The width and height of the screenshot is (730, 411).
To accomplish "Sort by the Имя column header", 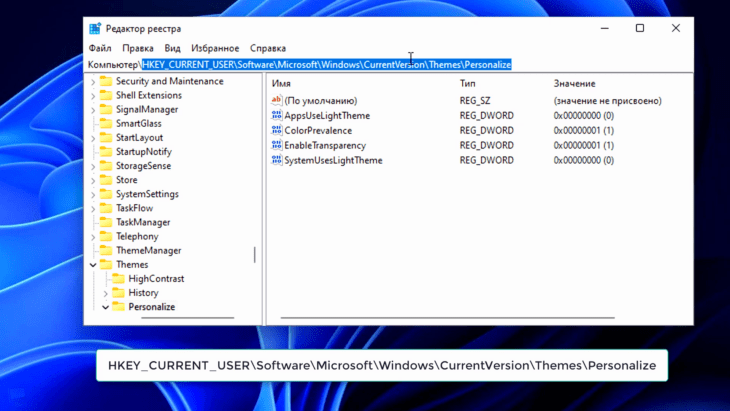I will click(281, 84).
